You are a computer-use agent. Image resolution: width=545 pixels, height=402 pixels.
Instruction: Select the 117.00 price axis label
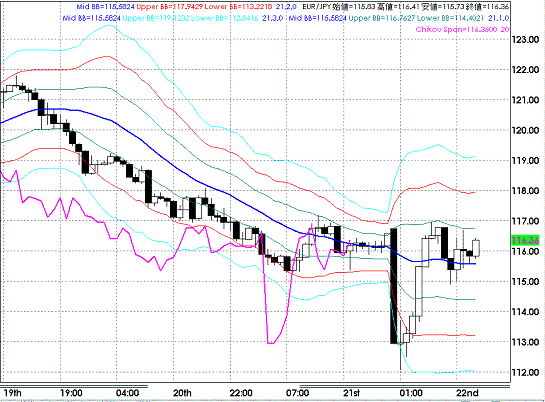(525, 221)
